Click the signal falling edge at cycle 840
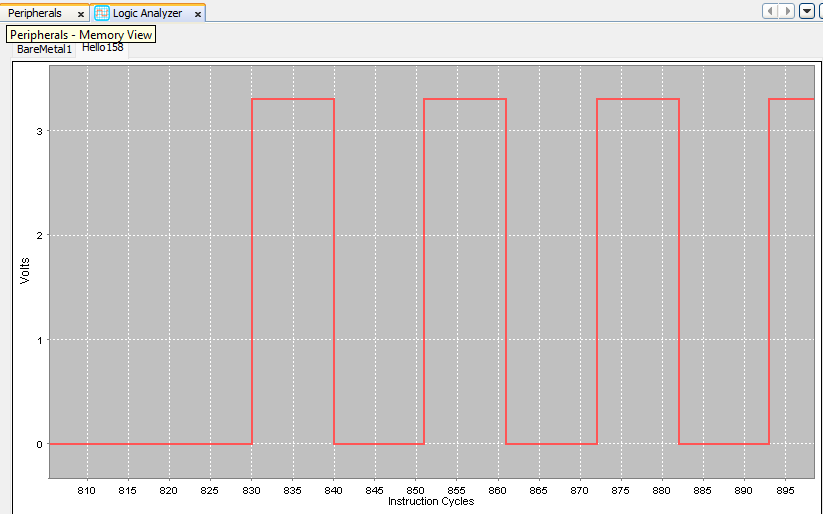The height and width of the screenshot is (514, 823). (334, 270)
